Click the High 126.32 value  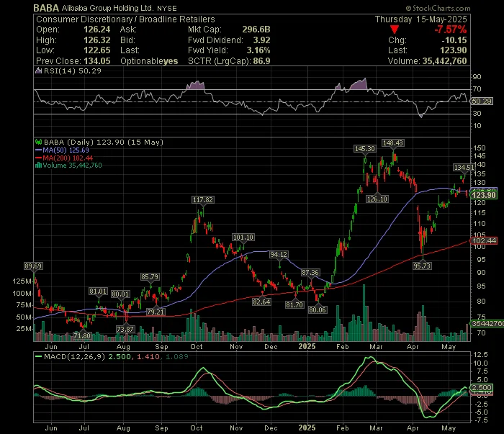click(96, 40)
